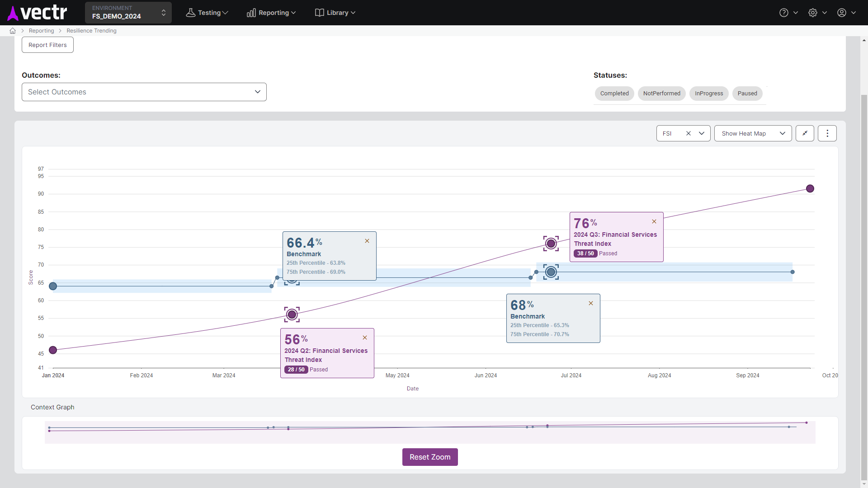
Task: Click the Report Filters button
Action: pyautogui.click(x=47, y=45)
